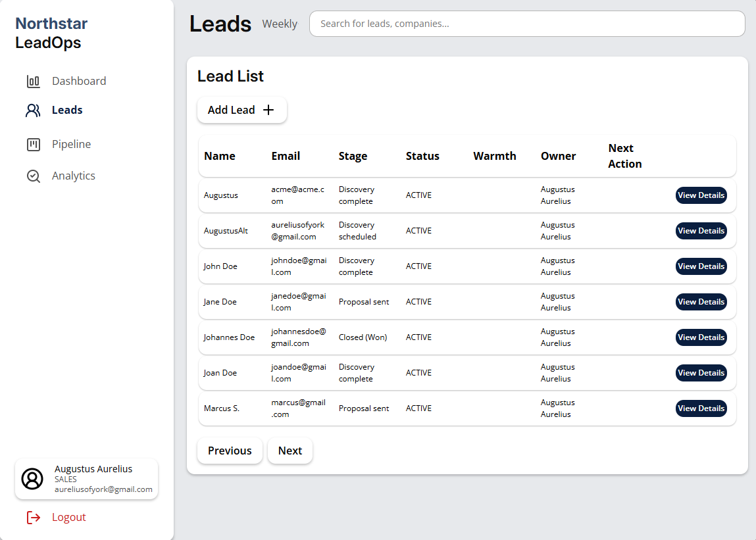Click the Add Lead button
756x540 pixels.
[241, 110]
